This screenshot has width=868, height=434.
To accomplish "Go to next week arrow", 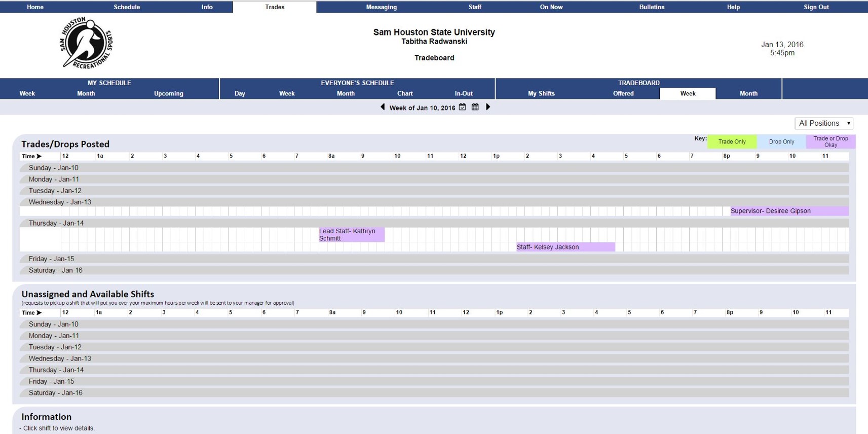I will (x=488, y=107).
